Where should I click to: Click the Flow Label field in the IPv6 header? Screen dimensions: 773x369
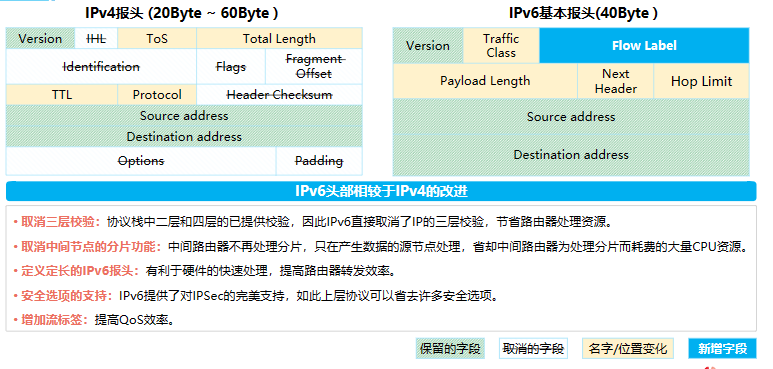point(644,45)
